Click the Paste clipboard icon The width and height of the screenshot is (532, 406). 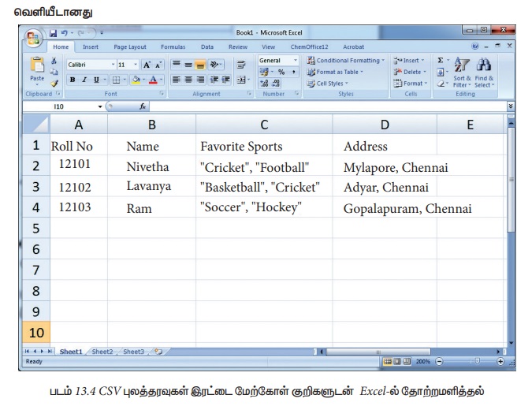[x=37, y=65]
